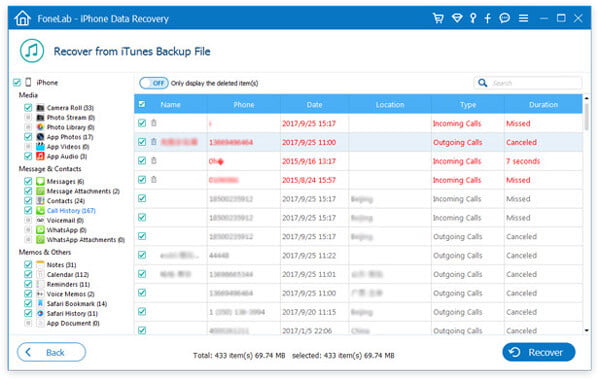The image size is (600, 381).
Task: Click the call list vertical scrollbar
Action: tap(587, 214)
